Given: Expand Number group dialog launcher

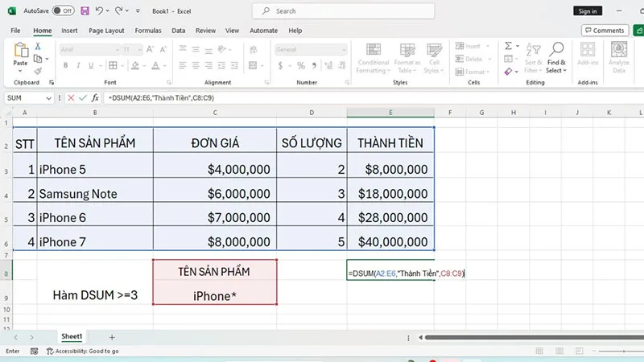Looking at the screenshot, I should pos(347,83).
